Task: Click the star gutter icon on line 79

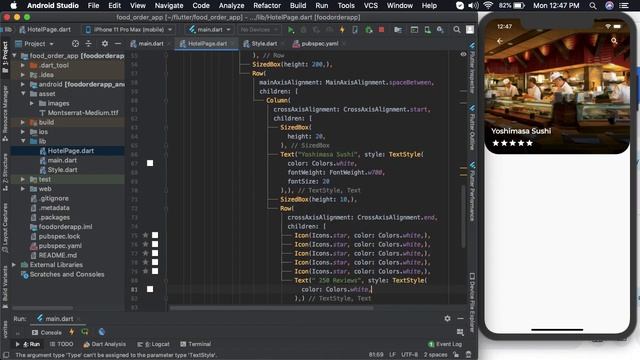Action: [x=145, y=271]
